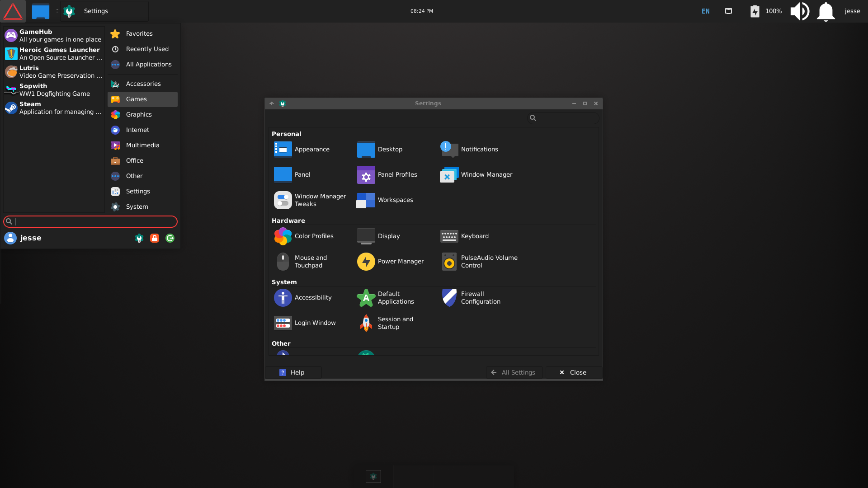Open notifications bell in top panel
This screenshot has width=868, height=488.
(826, 11)
